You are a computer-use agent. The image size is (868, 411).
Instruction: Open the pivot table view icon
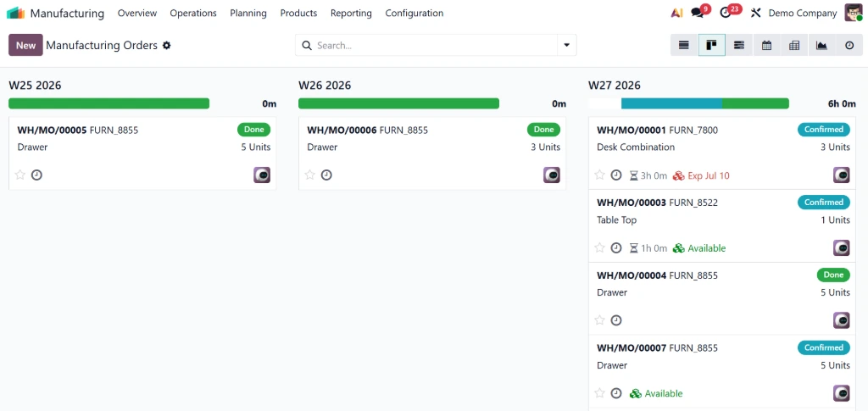point(794,46)
